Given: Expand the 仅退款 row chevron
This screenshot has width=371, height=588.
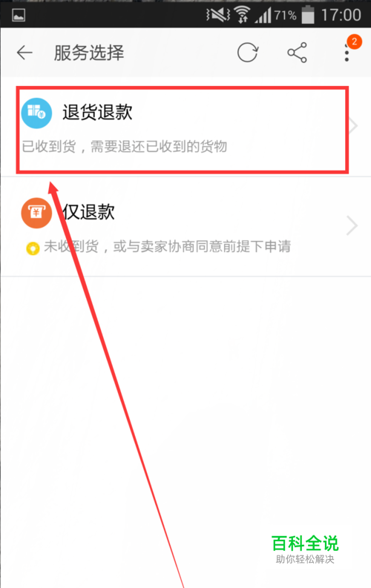Looking at the screenshot, I should (x=352, y=225).
